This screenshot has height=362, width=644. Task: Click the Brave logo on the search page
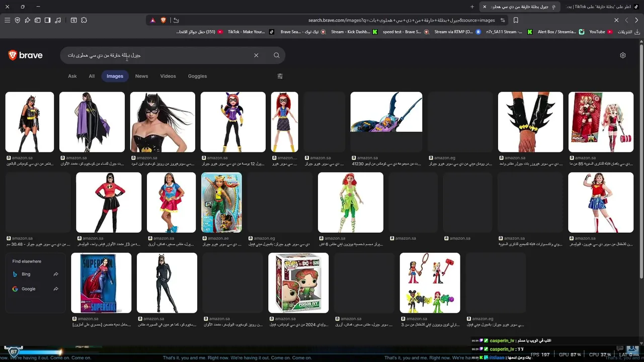(26, 55)
